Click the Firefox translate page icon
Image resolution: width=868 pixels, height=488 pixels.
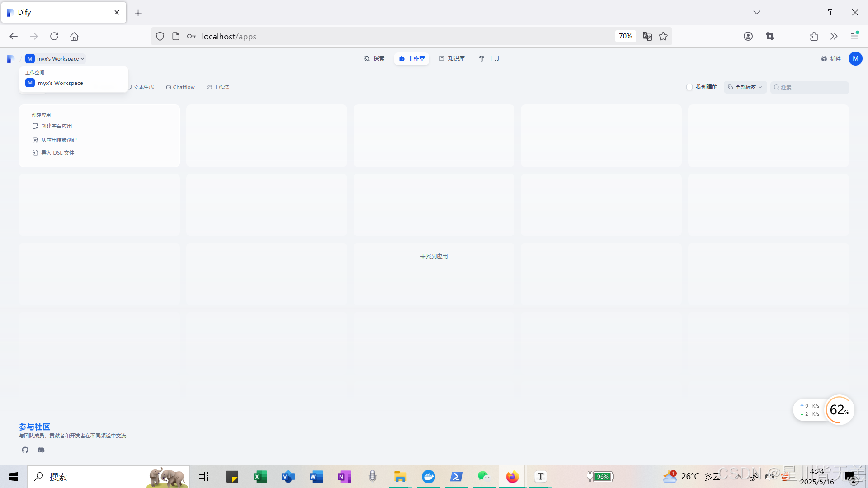point(647,36)
